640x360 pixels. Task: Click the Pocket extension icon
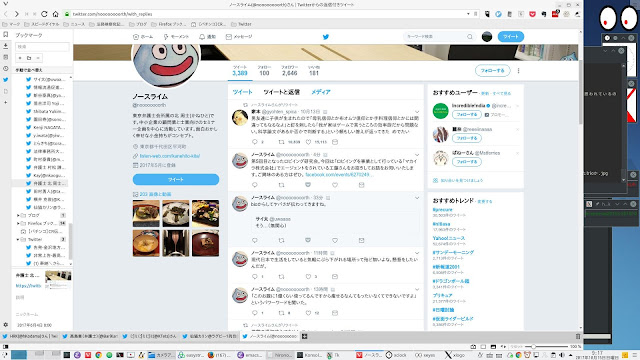click(x=532, y=14)
